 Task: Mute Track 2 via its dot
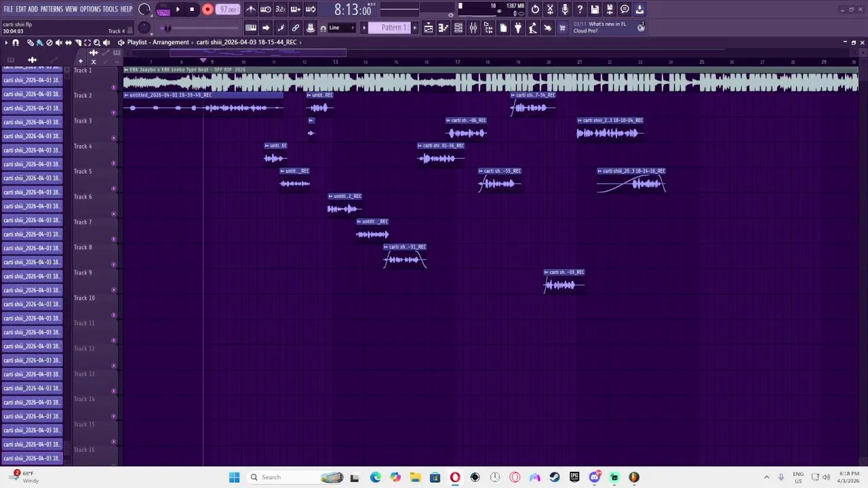click(x=113, y=113)
